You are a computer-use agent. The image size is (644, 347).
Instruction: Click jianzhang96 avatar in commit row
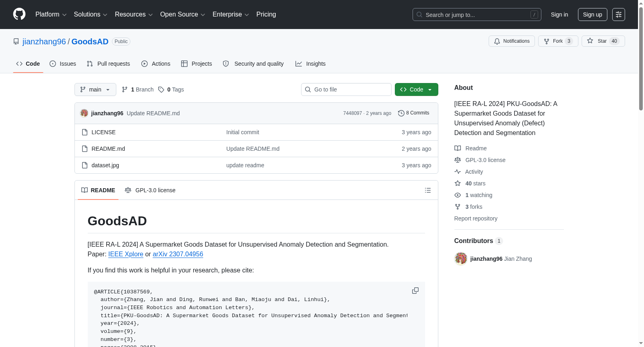[x=84, y=113]
